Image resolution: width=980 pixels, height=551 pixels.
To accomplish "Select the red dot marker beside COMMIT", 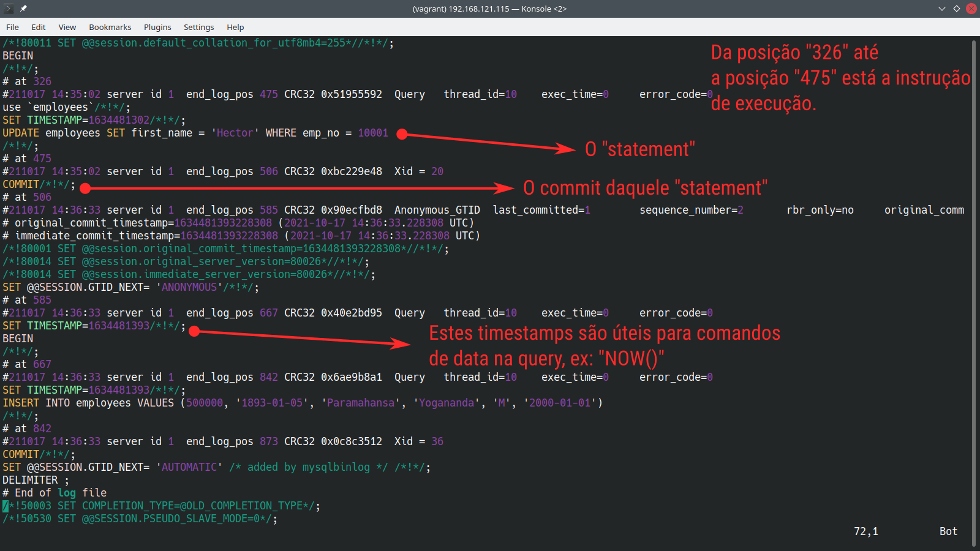I will click(x=85, y=189).
